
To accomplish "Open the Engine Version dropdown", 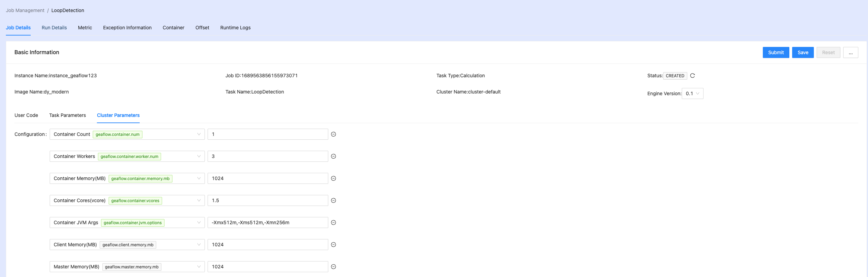I will (x=692, y=93).
